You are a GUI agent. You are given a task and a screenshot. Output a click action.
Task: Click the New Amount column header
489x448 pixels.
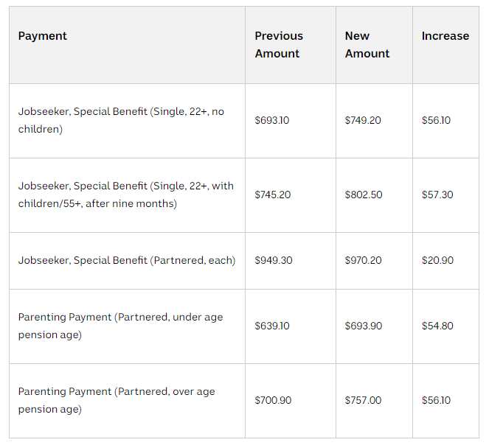367,45
